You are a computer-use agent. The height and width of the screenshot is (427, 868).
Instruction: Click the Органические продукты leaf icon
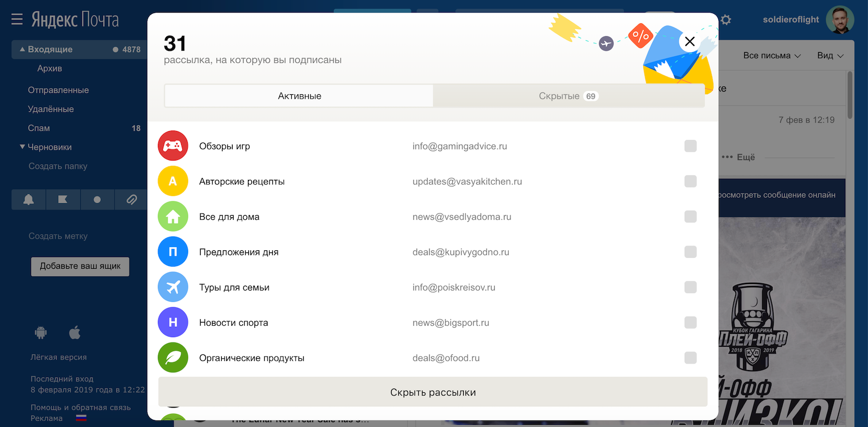[x=173, y=357]
